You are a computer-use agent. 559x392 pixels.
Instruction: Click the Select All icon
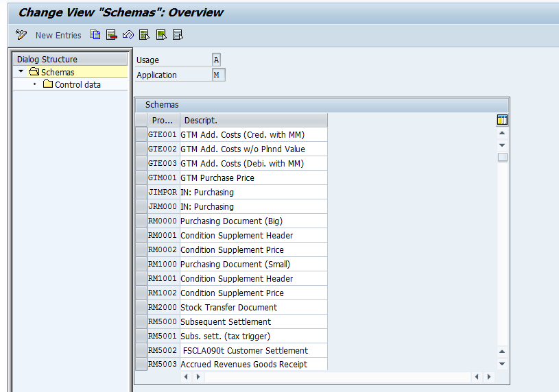tap(145, 35)
